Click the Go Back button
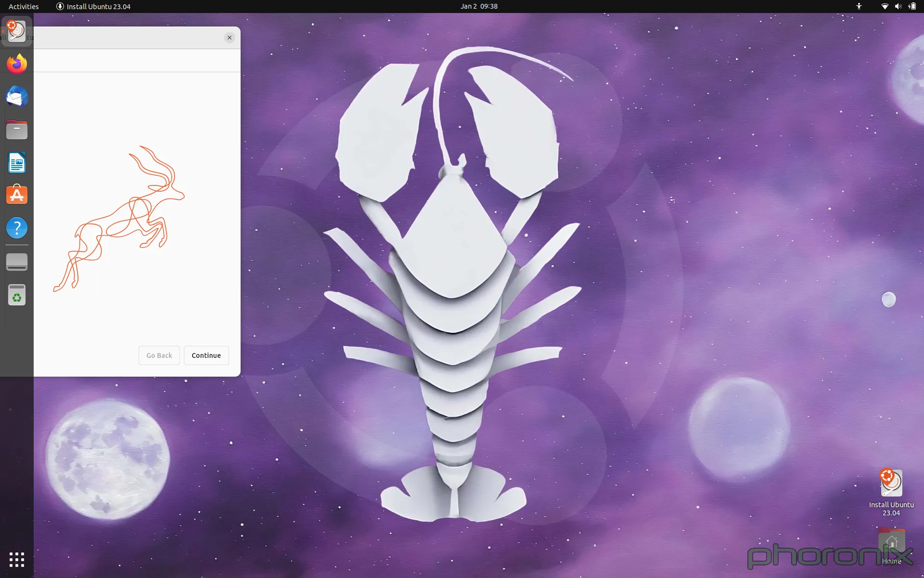 pyautogui.click(x=159, y=355)
